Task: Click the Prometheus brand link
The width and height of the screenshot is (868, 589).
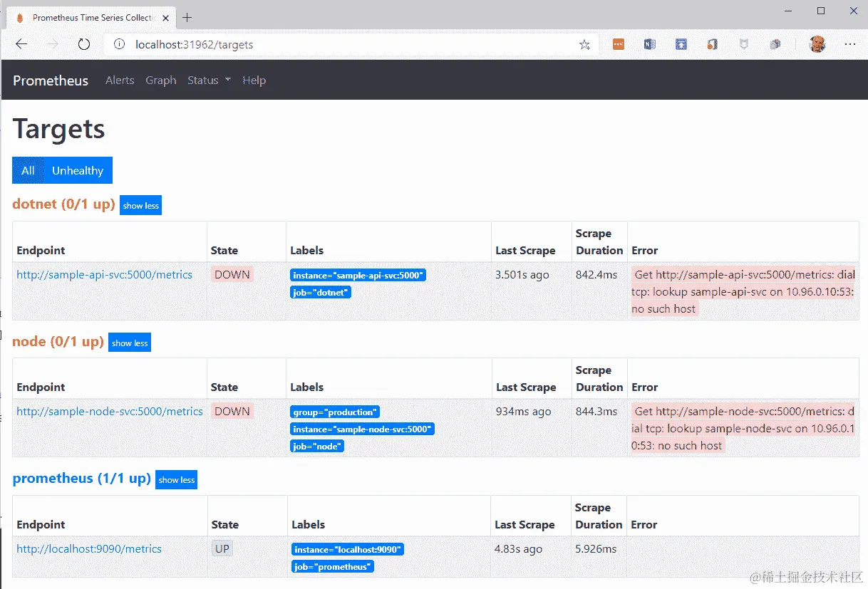Action: pos(51,80)
